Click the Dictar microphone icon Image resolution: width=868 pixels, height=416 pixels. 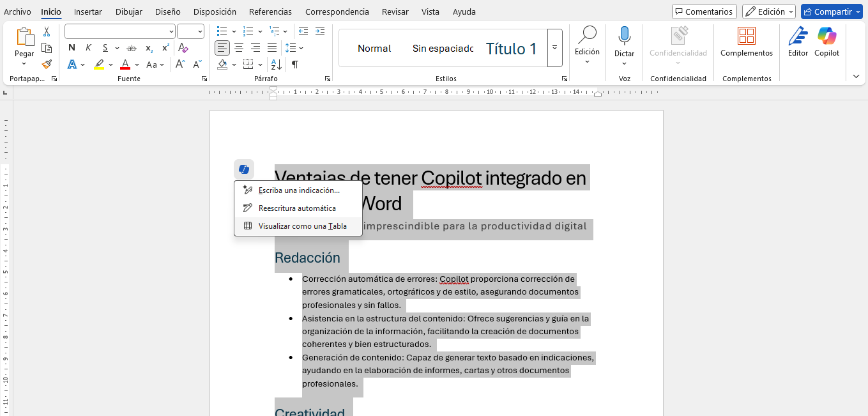click(x=624, y=37)
